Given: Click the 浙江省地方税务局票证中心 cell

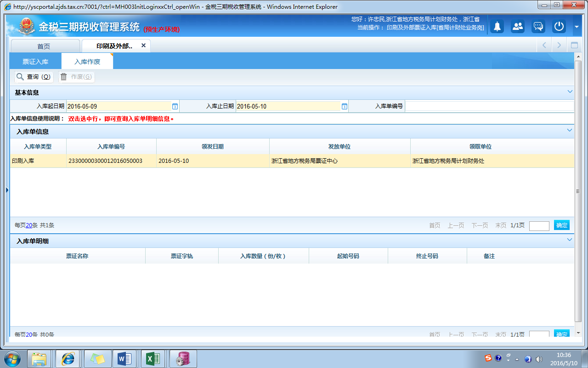Looking at the screenshot, I should coord(339,161).
